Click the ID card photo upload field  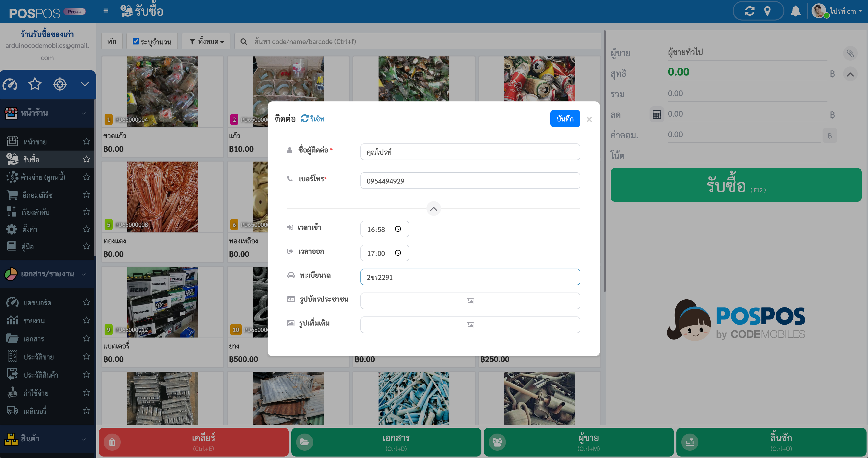(x=470, y=301)
